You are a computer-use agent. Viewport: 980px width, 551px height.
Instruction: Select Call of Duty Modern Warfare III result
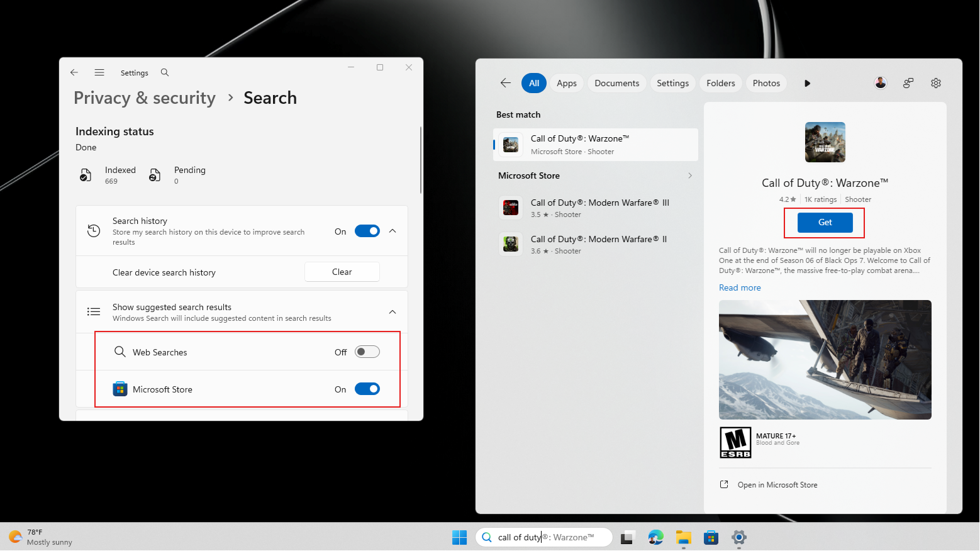(x=596, y=208)
